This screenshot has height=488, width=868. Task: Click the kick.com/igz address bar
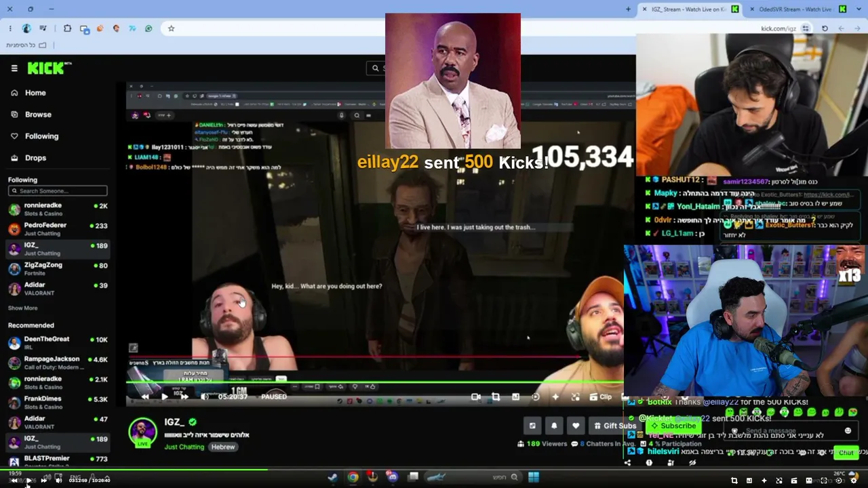point(778,28)
